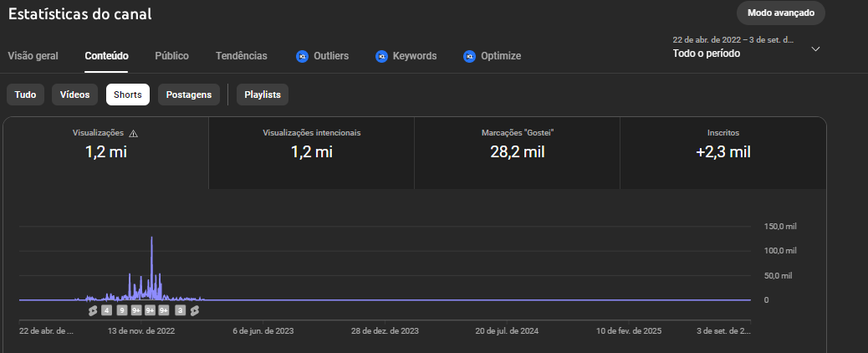The width and height of the screenshot is (868, 353).
Task: Open the timeline marker labeled 3
Action: click(x=180, y=310)
